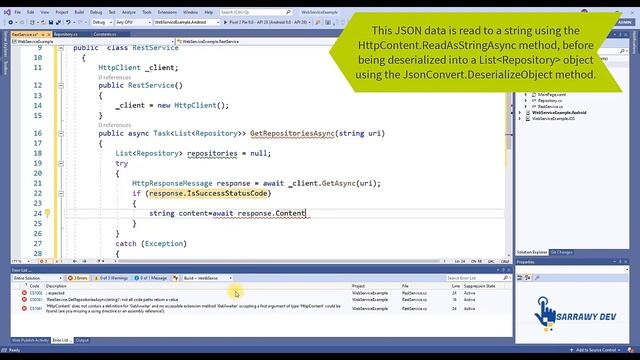
Task: Switch to the Web Publish Activity tab
Action: tap(30, 340)
